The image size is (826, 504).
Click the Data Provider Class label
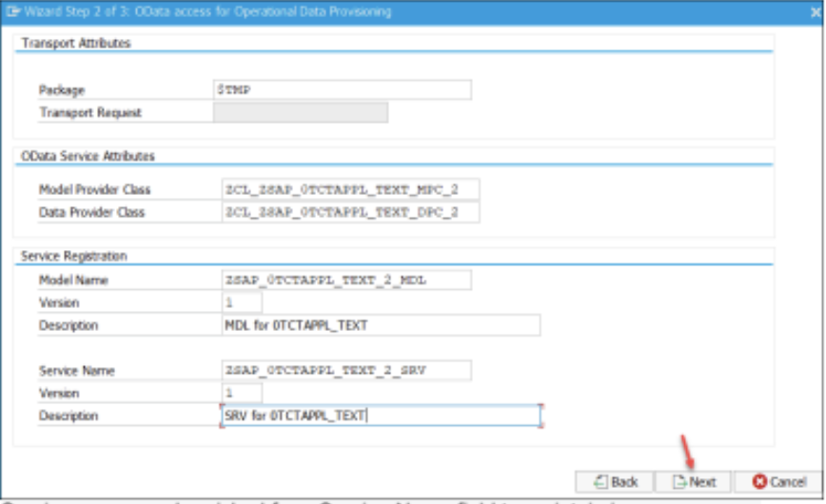point(91,212)
